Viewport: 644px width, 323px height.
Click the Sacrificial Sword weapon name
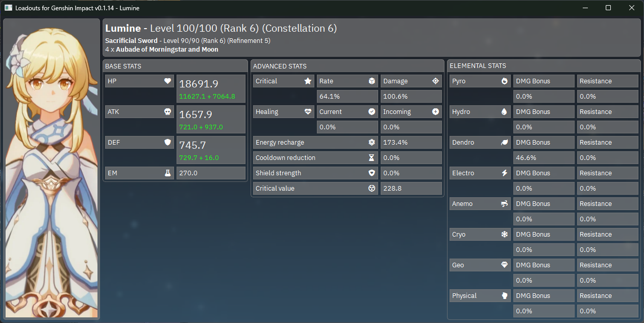pyautogui.click(x=131, y=40)
